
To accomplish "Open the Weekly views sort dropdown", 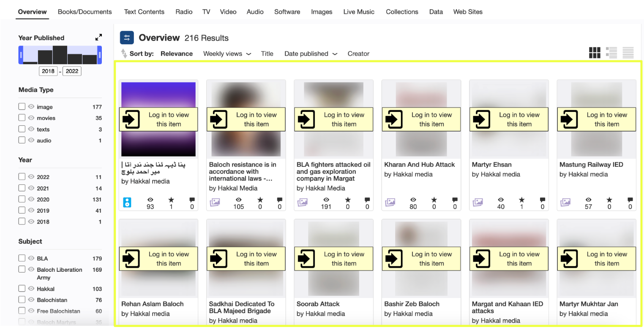I will click(x=227, y=54).
